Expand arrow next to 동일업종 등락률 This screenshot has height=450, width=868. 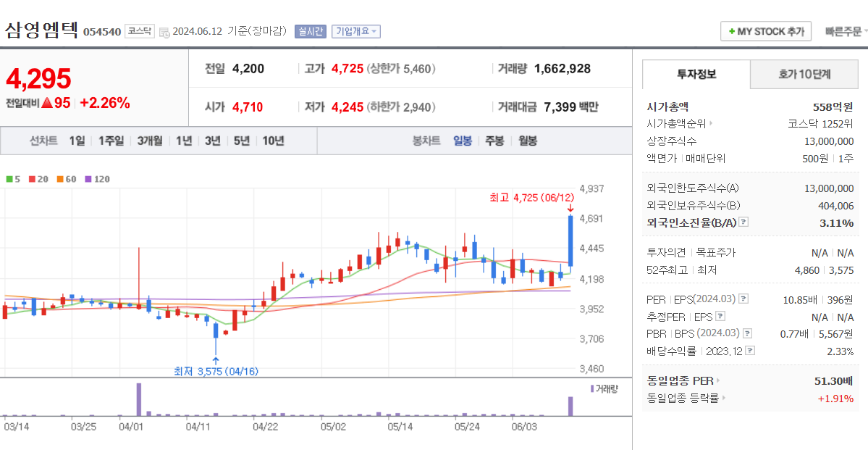coord(724,398)
